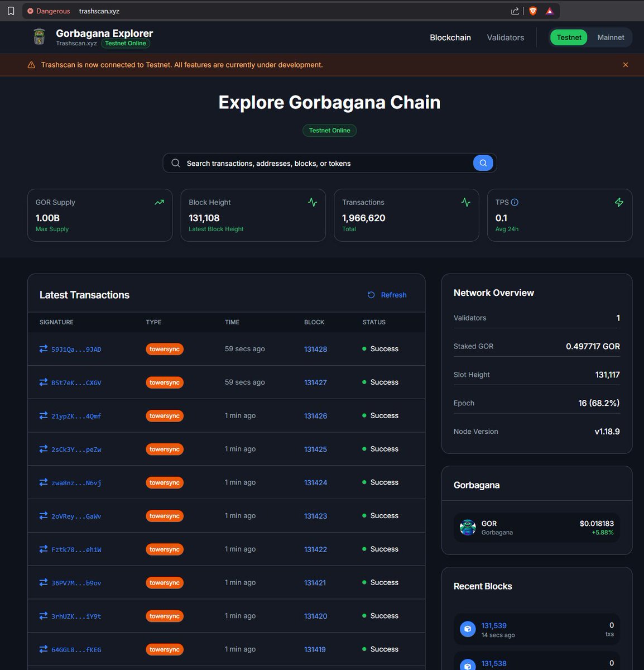Open block 131428 link
This screenshot has height=670, width=644.
pyautogui.click(x=316, y=349)
